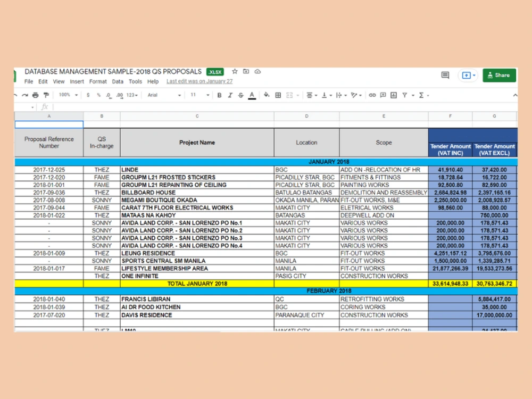Check cloud document status icon

[x=257, y=72]
